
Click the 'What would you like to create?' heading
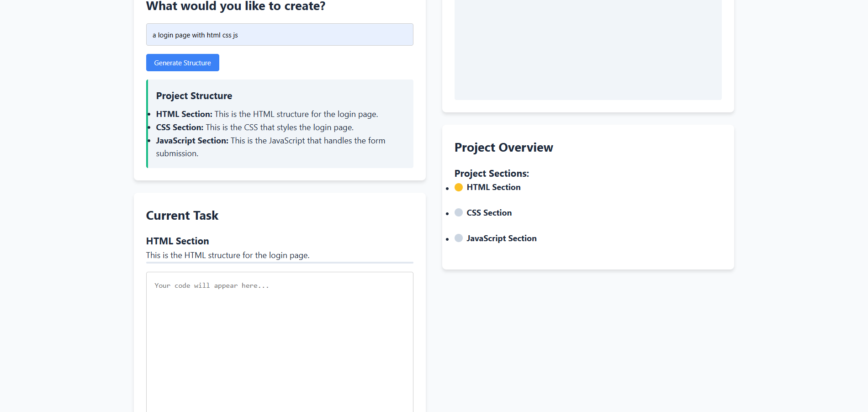(236, 6)
